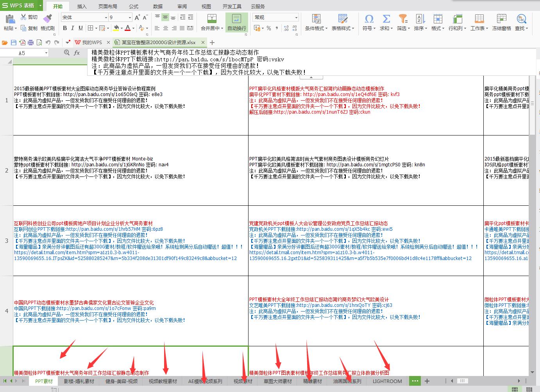
Task: Click the Cut (剪切) scissors icon
Action: pyautogui.click(x=23, y=17)
